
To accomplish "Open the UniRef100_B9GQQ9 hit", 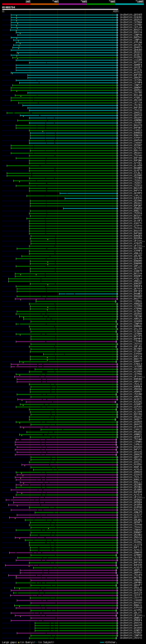I will coord(131,296).
